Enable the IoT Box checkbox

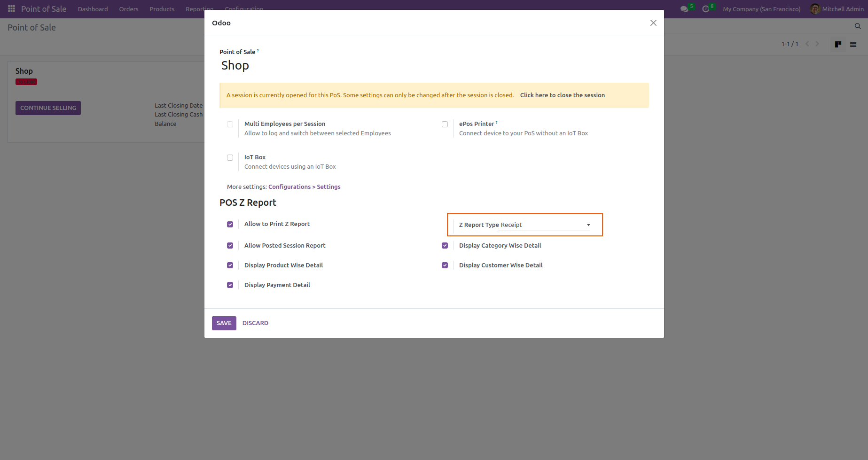click(230, 157)
